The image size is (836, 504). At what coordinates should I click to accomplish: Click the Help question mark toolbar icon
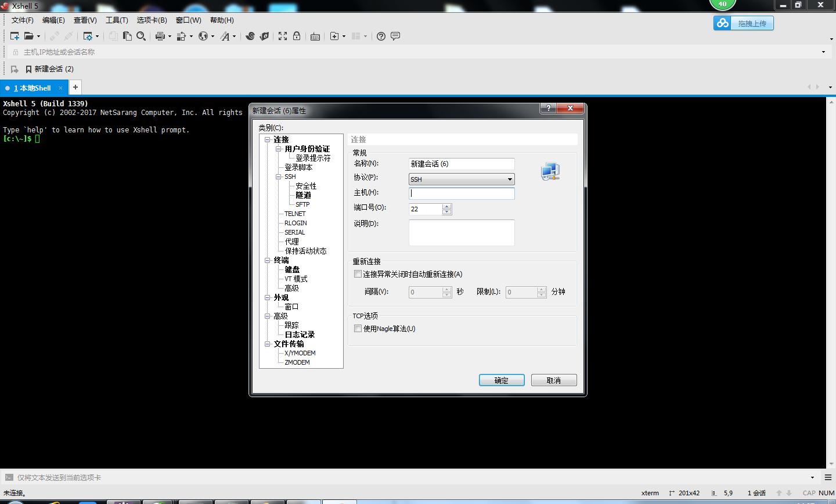381,36
